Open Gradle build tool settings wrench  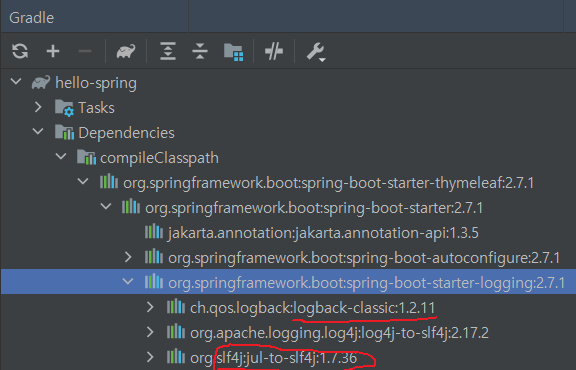(x=316, y=51)
